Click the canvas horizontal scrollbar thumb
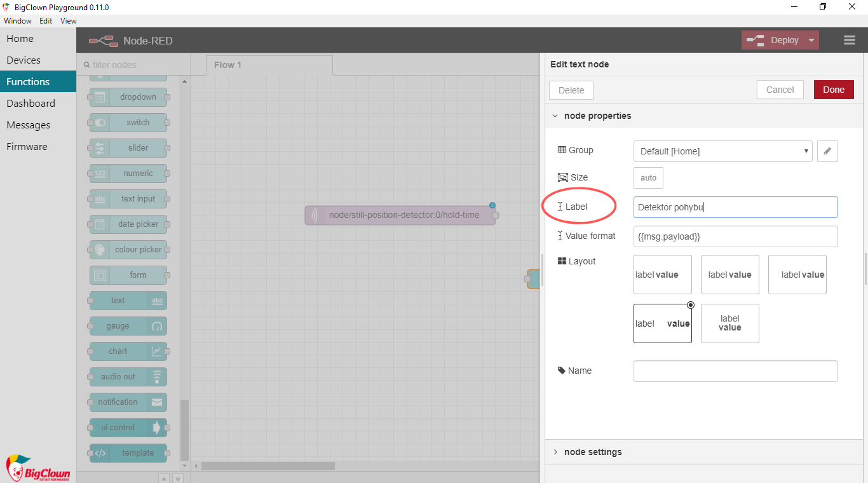 pos(268,466)
